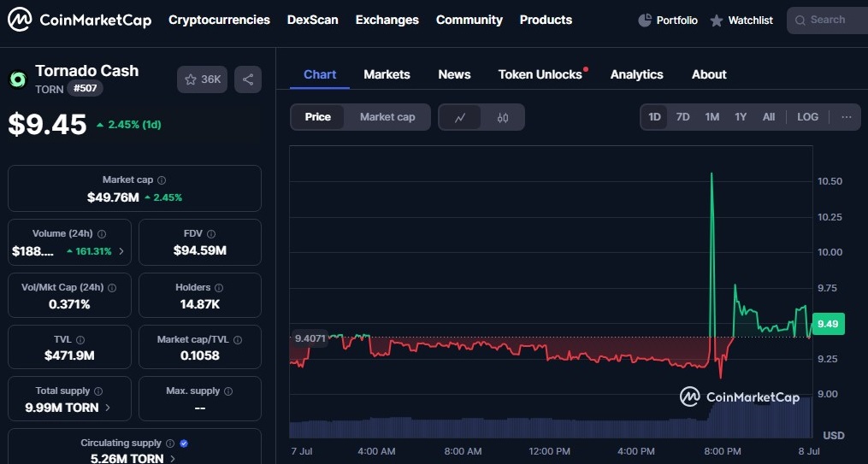Add Tornado Cash to watchlist 36K star
Screen dimensions: 868x464
pyautogui.click(x=202, y=79)
